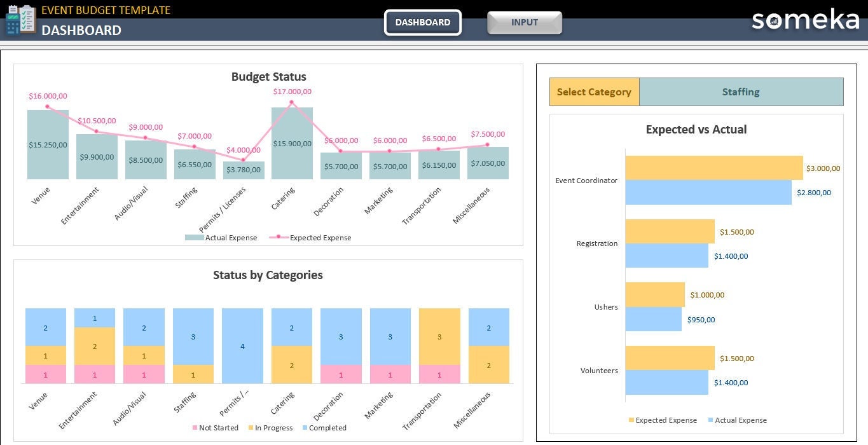
Task: Click the Transportation in-progress segment labeled 3
Action: coord(439,336)
